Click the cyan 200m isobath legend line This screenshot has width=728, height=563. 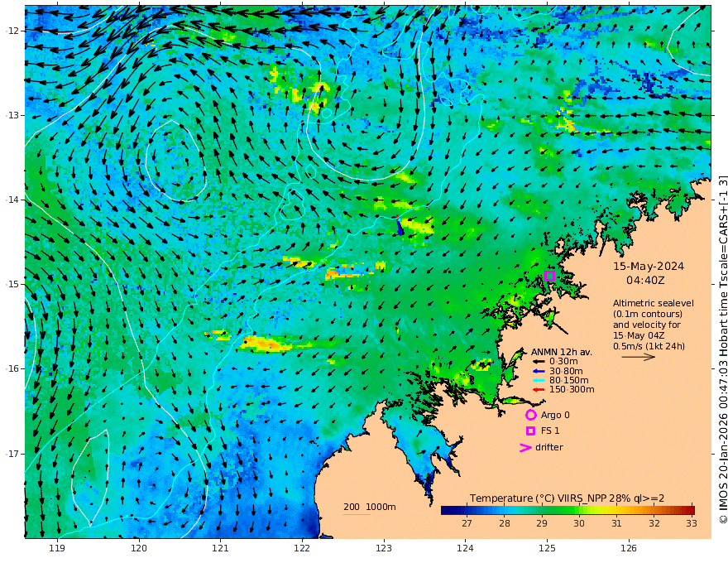click(x=357, y=514)
